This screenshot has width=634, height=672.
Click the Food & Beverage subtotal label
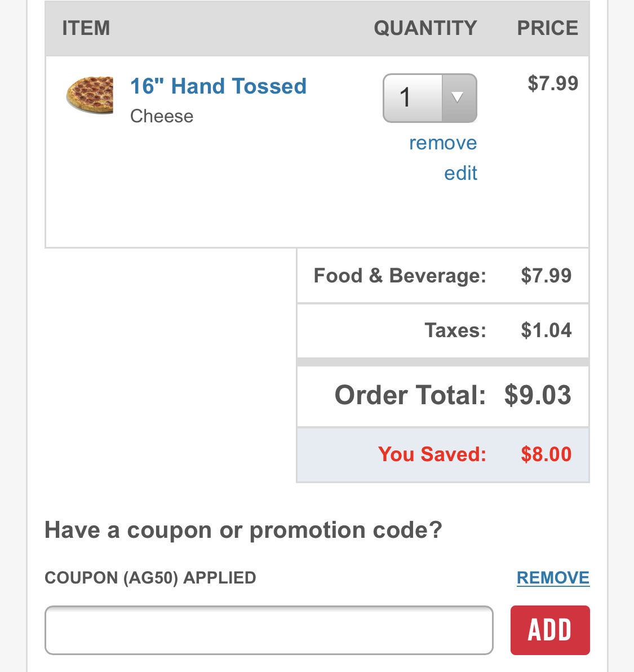400,276
